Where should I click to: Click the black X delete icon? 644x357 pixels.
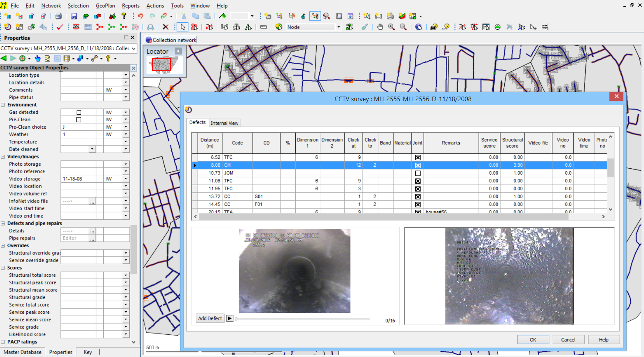click(x=166, y=27)
